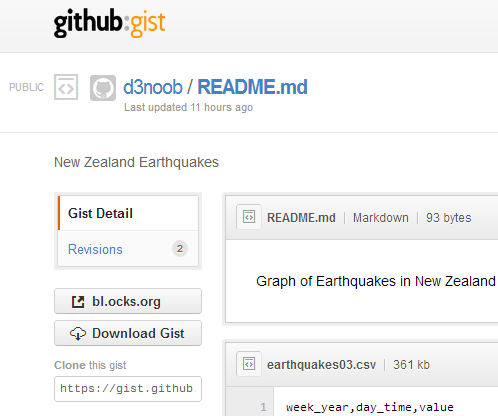This screenshot has width=498, height=416.
Task: Open the d3noob user profile link
Action: (153, 87)
